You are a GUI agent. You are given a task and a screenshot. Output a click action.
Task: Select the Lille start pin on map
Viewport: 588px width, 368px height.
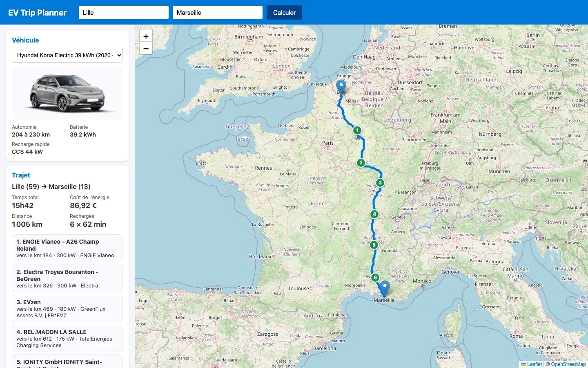coord(341,88)
